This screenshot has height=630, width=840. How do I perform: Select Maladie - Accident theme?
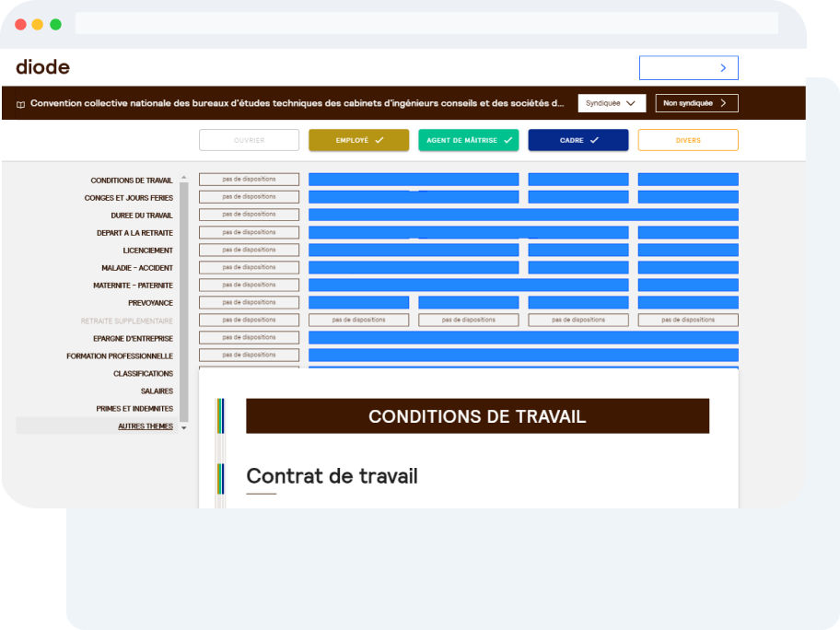[x=137, y=268]
